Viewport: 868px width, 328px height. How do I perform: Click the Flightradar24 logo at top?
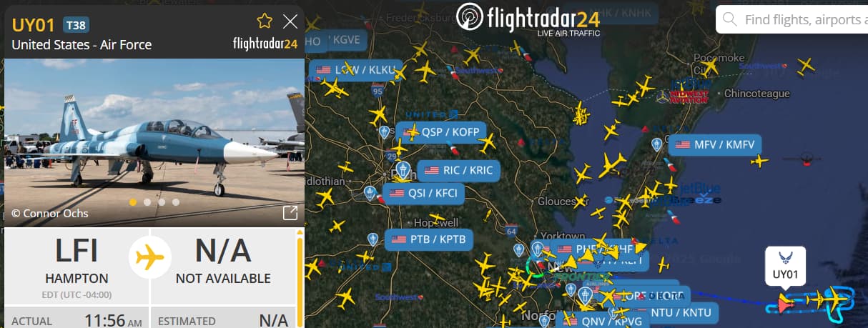(528, 19)
